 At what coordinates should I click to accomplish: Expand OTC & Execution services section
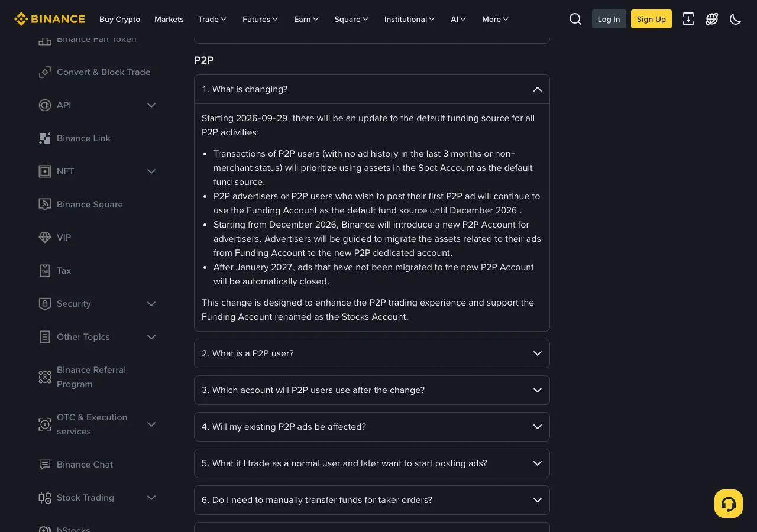point(151,424)
